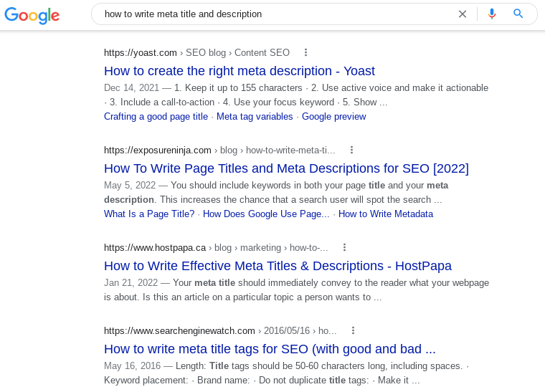545x392 pixels.
Task: Follow the 'Meta tag variables' sitelink
Action: tap(255, 116)
